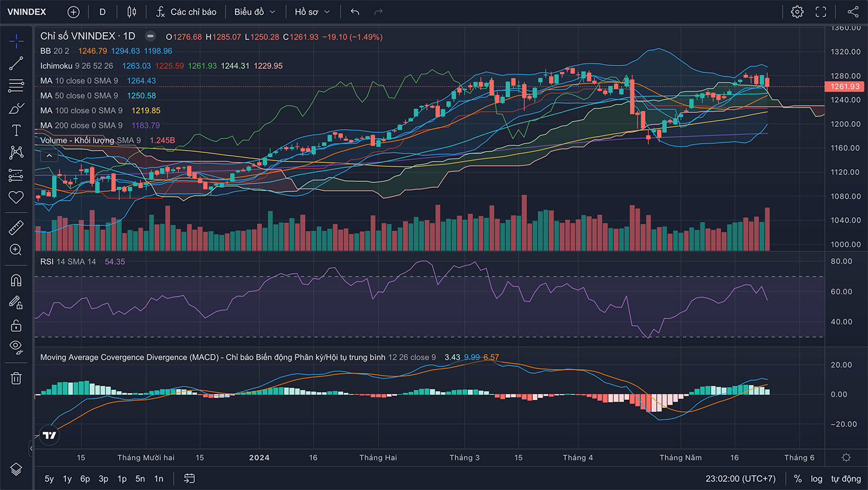Select the trend line drawing tool
868x490 pixels.
(x=16, y=63)
